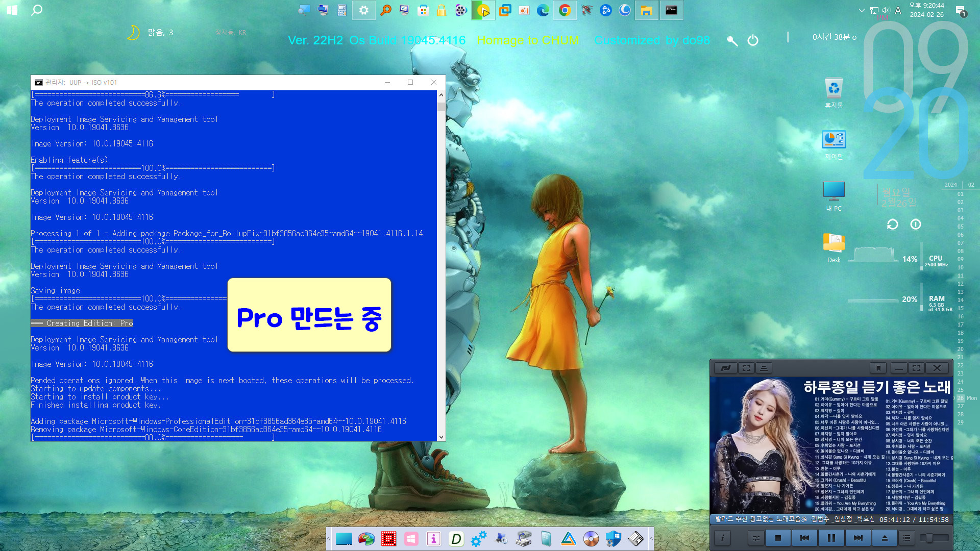
Task: Toggle fit-to-video mode in player top-left
Action: point(746,368)
